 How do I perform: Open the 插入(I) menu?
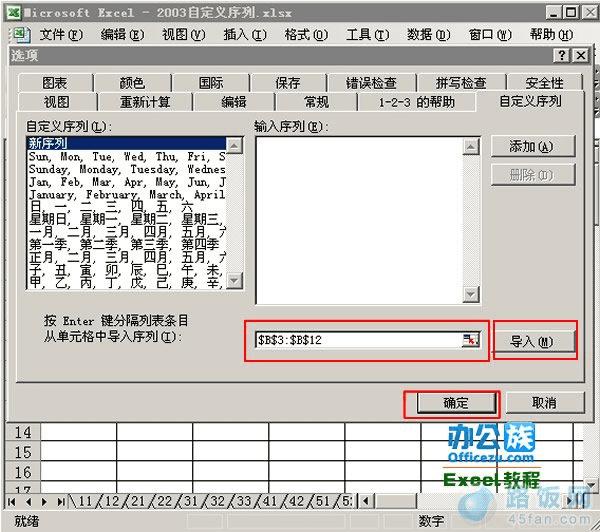[245, 35]
